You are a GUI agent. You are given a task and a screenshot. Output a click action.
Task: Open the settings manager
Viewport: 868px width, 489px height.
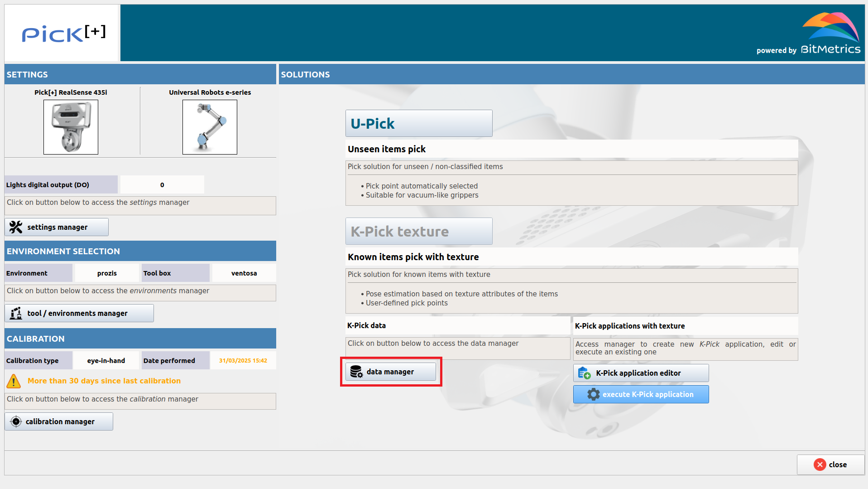pyautogui.click(x=57, y=227)
